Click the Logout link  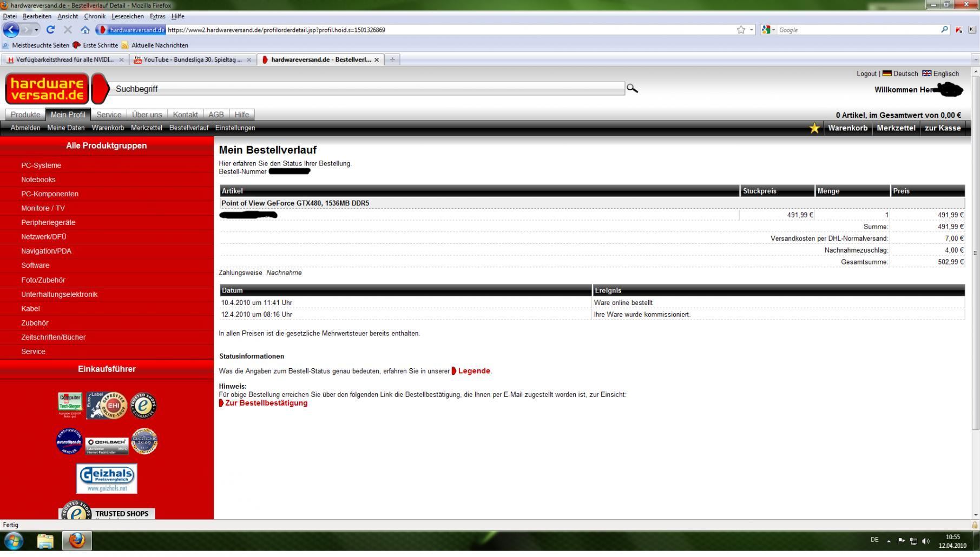866,74
